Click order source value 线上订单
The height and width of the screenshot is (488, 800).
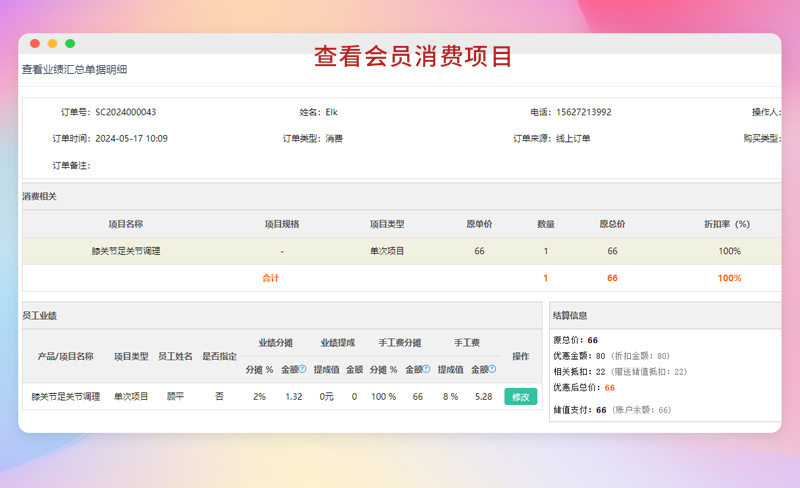[573, 139]
